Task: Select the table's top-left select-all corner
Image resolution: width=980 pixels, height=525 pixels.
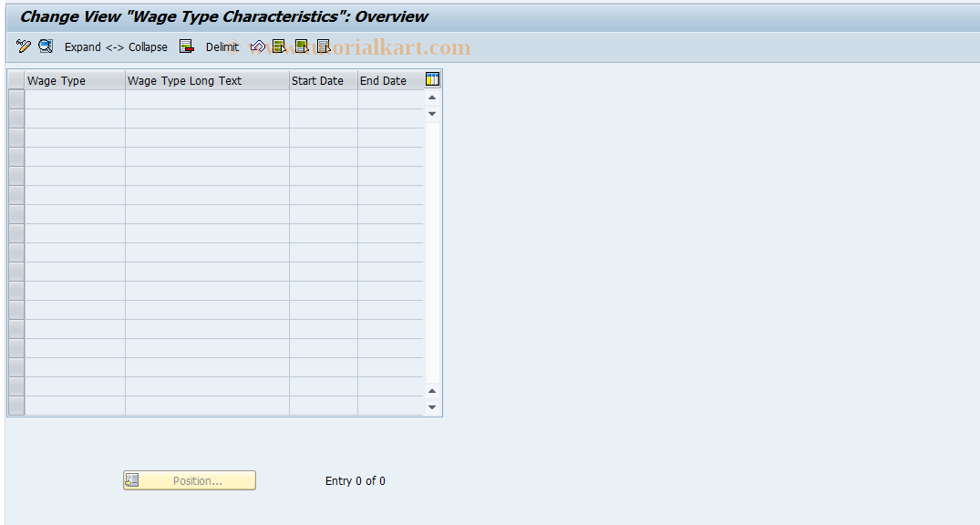Action: [x=16, y=80]
